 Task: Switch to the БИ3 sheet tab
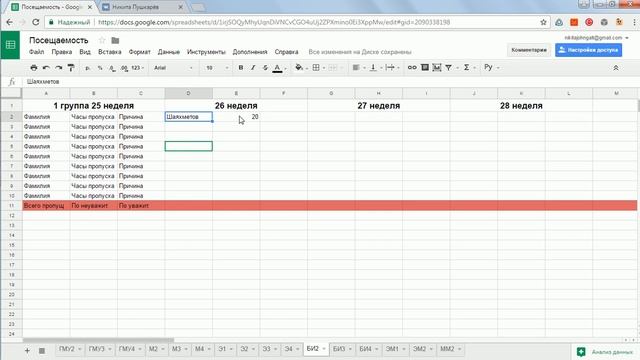point(339,349)
